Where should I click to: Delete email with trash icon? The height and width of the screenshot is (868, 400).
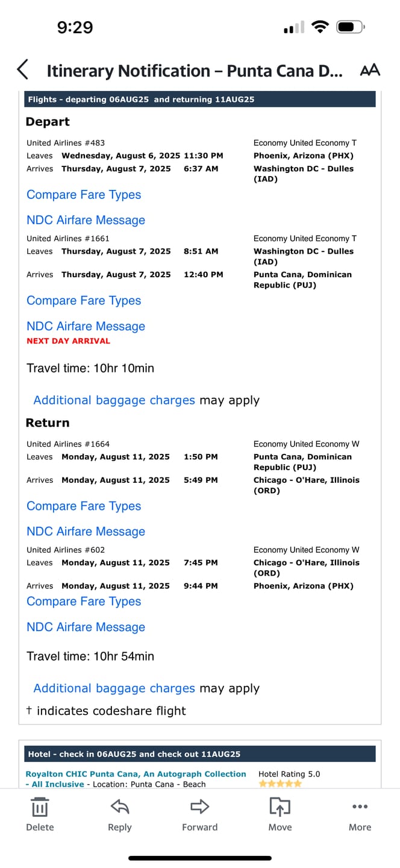40,814
